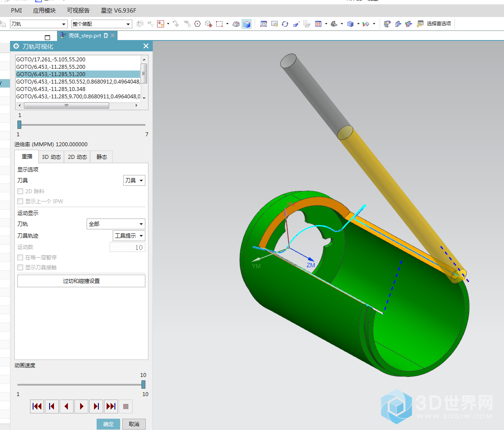This screenshot has height=430, width=504.
Task: Click the horizontal scrollbar of GOTO list
Action: (67, 105)
